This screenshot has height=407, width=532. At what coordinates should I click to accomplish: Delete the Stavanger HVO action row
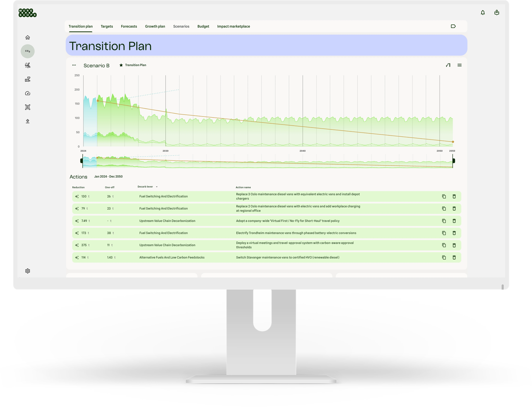454,258
